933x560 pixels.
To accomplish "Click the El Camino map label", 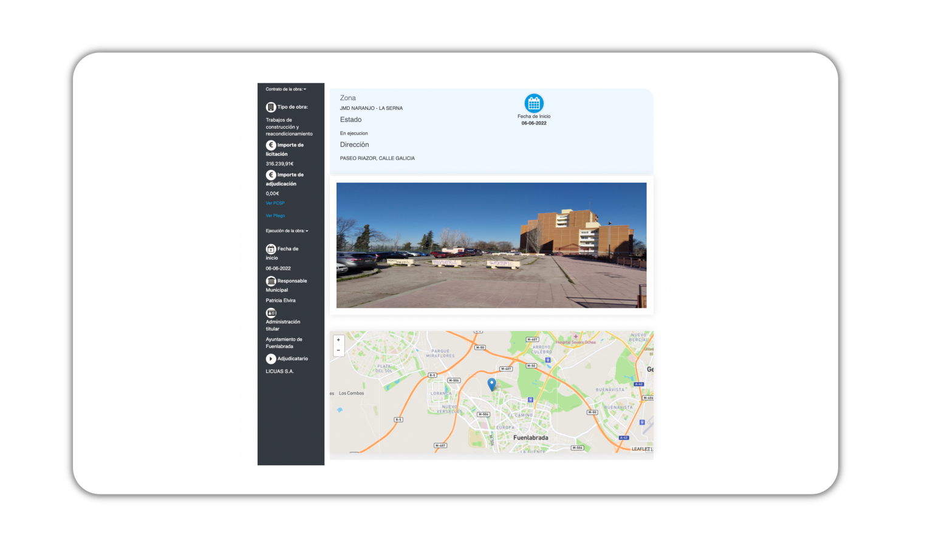I will click(521, 415).
